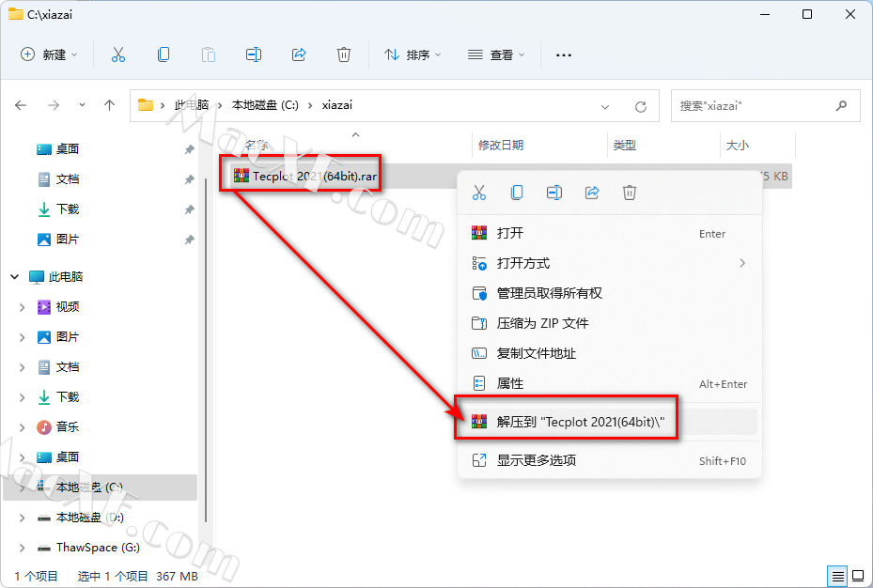Sort by the 大小 column header
873x588 pixels.
(757, 146)
